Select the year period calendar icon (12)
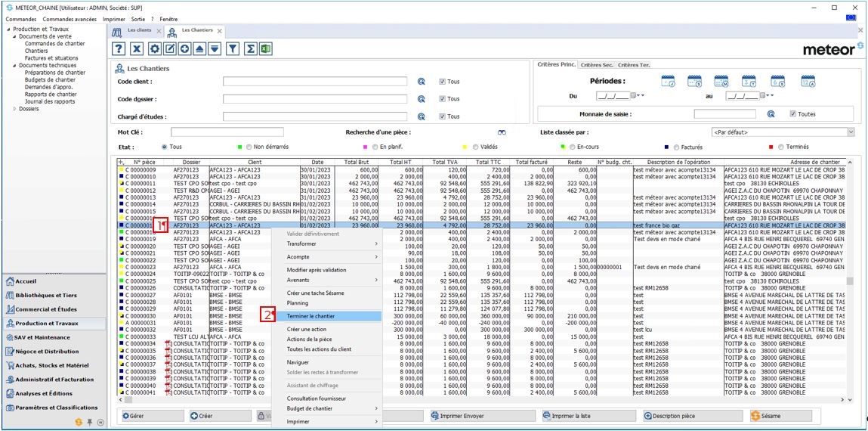868x431 pixels. point(808,81)
